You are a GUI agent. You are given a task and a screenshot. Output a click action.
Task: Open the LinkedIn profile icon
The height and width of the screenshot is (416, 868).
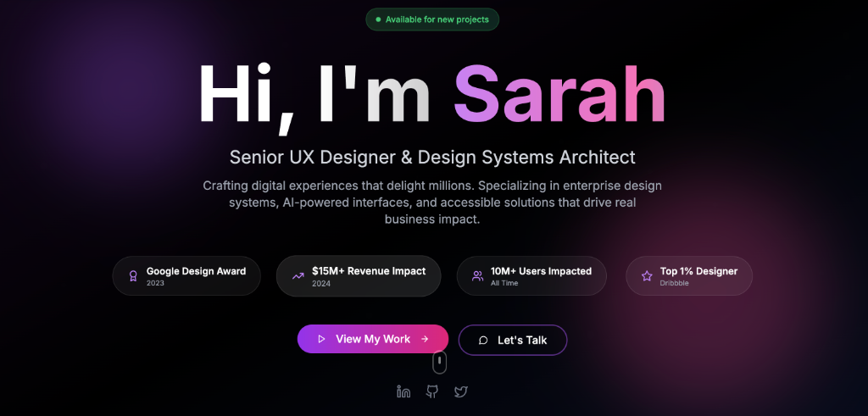[403, 392]
